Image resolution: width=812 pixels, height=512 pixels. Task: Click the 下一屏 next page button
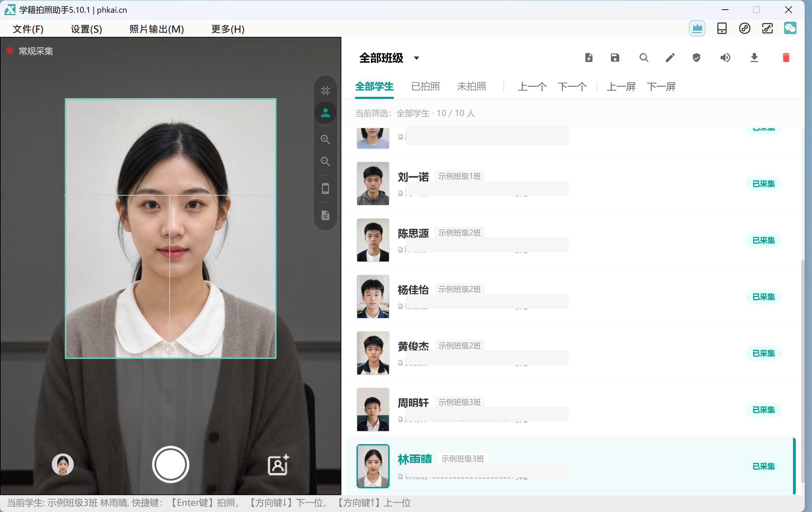tap(661, 86)
